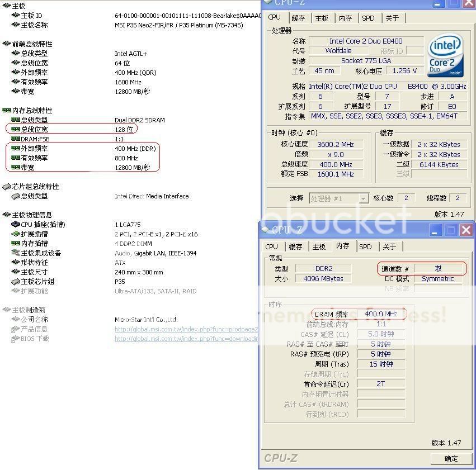Viewport: 476px width, 470px height.
Task: Click the "Ultra-ATA/133, SATA-II, RAID" text
Action: click(x=155, y=291)
